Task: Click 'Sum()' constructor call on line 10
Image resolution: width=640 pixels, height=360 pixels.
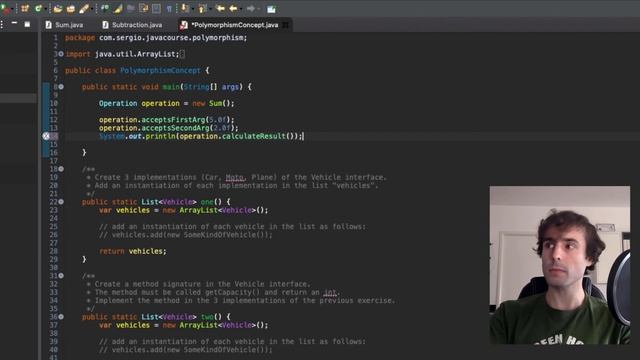Action: point(220,103)
